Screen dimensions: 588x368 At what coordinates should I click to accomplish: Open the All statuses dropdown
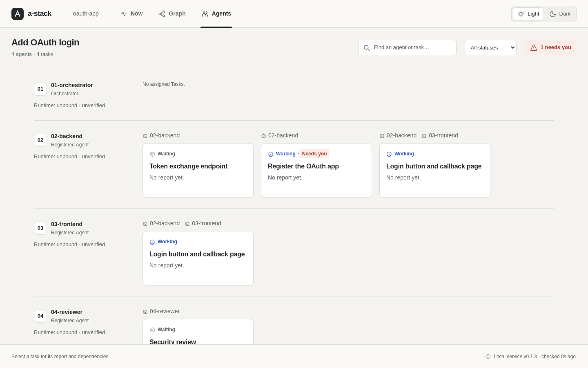[490, 47]
